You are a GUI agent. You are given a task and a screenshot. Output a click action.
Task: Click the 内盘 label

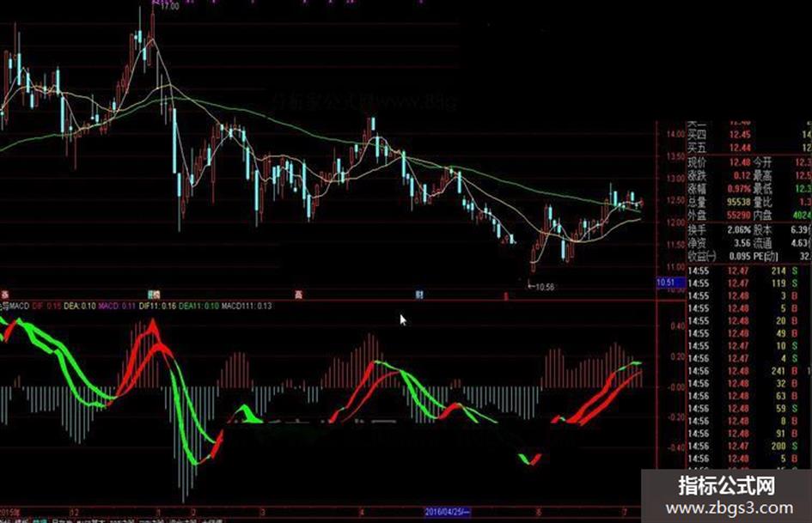pyautogui.click(x=762, y=215)
